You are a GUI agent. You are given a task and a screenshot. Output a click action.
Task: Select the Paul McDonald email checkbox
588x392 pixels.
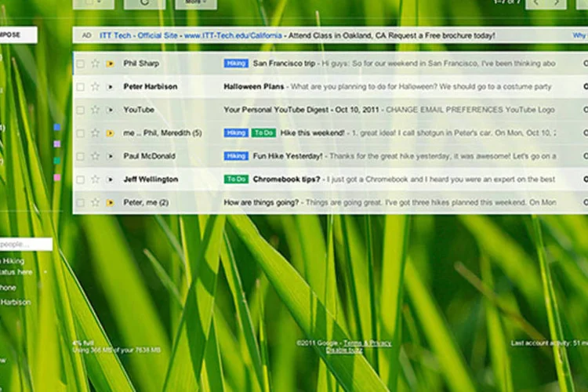[x=80, y=157]
